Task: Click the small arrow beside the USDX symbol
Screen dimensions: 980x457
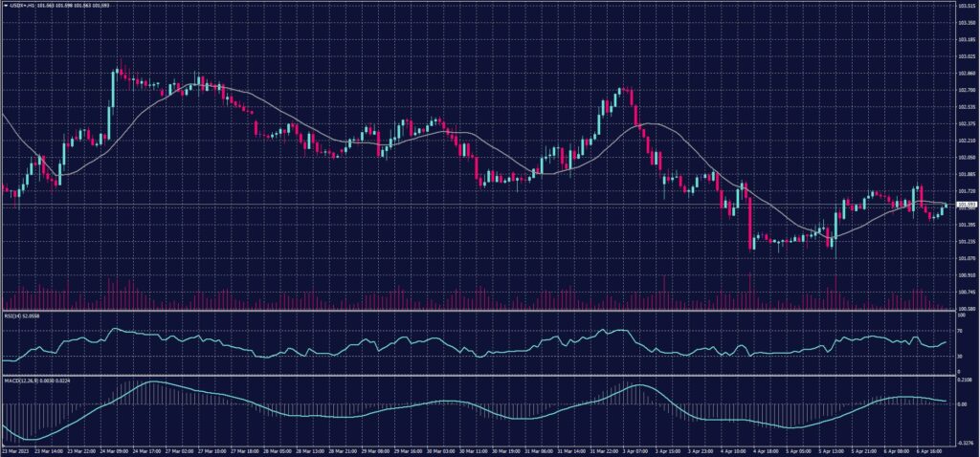Action: click(5, 7)
